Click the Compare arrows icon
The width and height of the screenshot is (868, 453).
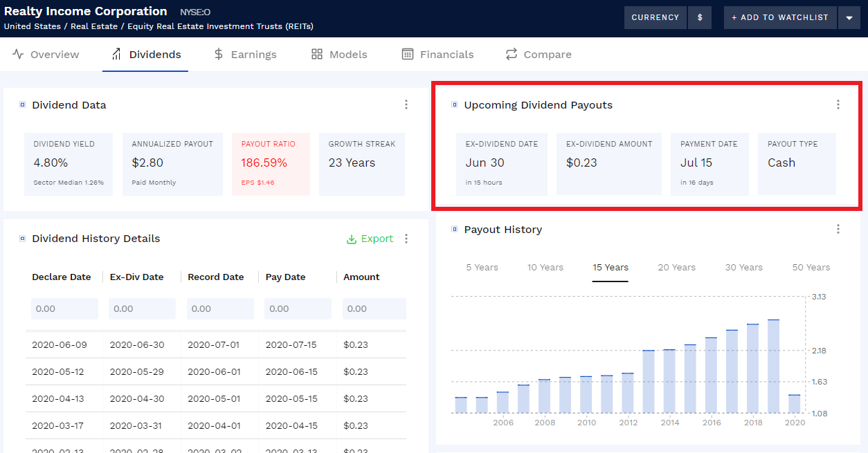point(512,54)
